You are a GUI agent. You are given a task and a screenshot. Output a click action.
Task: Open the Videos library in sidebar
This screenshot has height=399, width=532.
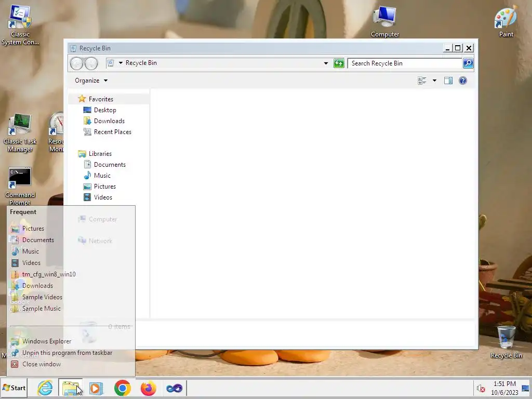click(x=98, y=197)
